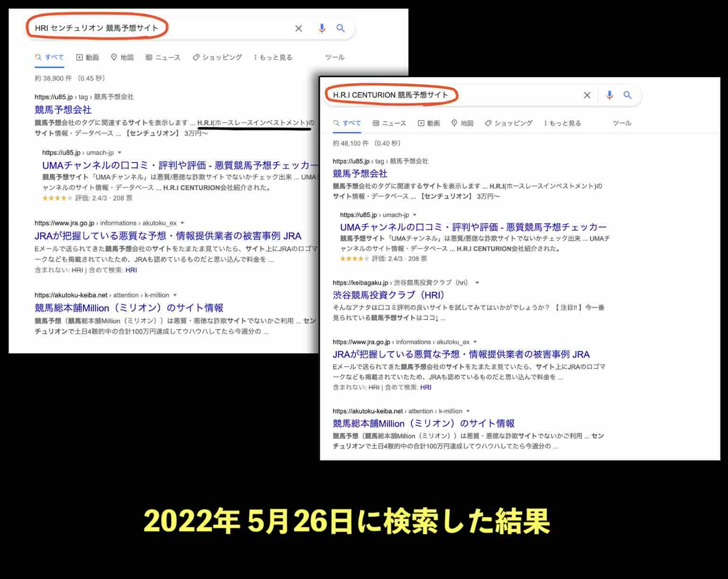Expand もっと見る menu in right window
The width and height of the screenshot is (728, 579).
tap(562, 123)
